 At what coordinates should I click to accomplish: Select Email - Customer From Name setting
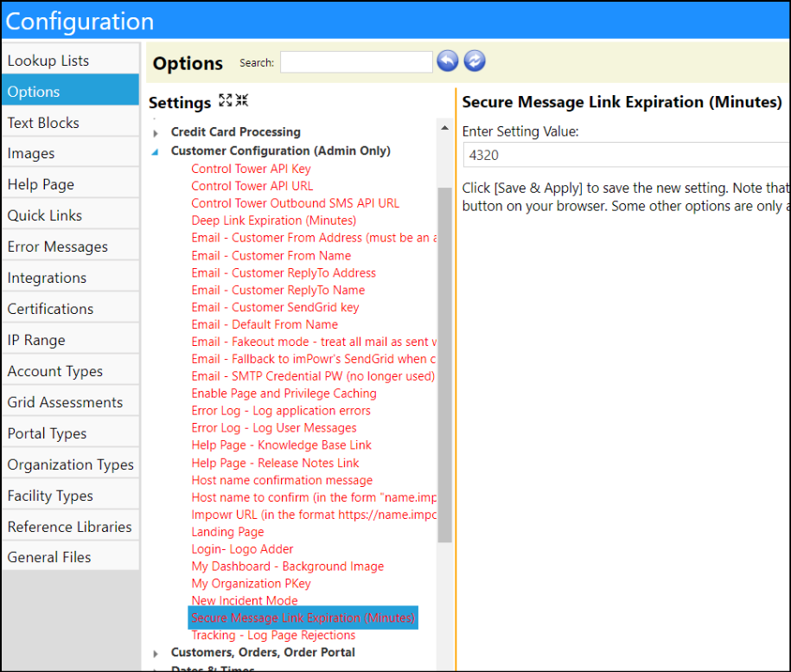271,256
